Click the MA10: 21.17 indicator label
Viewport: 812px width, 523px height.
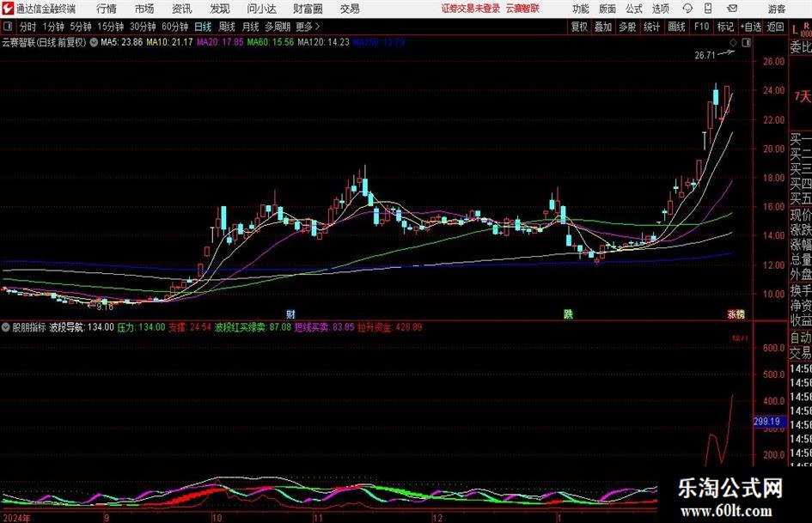169,42
